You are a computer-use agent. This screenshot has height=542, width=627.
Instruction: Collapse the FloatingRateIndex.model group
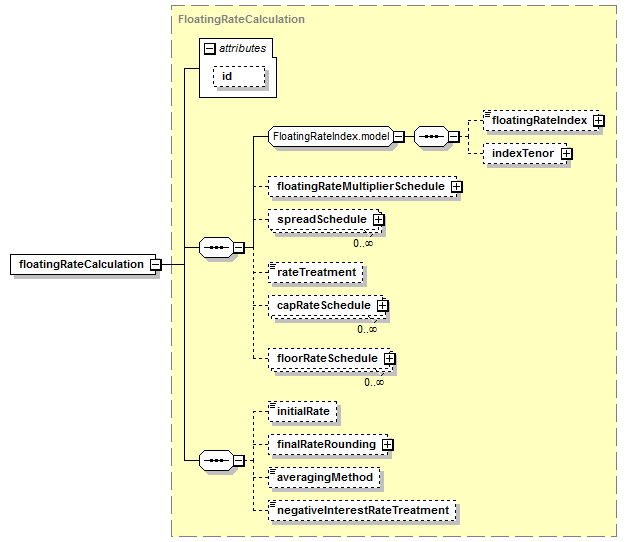pos(398,137)
